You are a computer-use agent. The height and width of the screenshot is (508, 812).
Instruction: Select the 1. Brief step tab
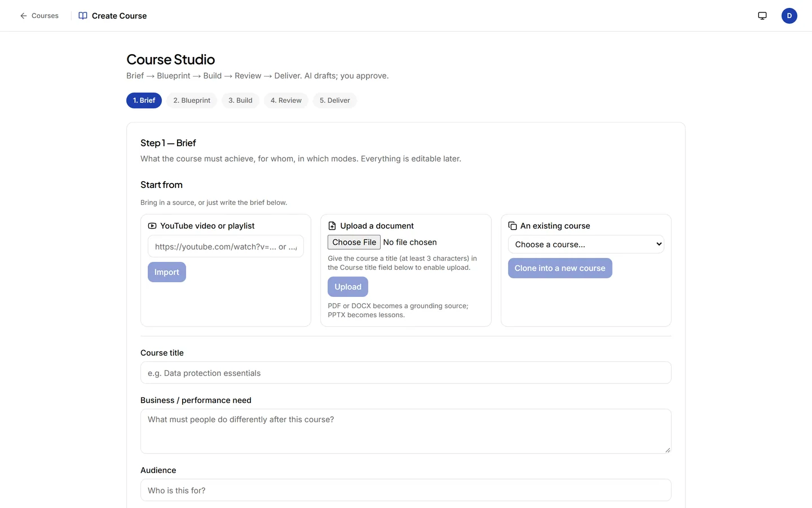144,100
